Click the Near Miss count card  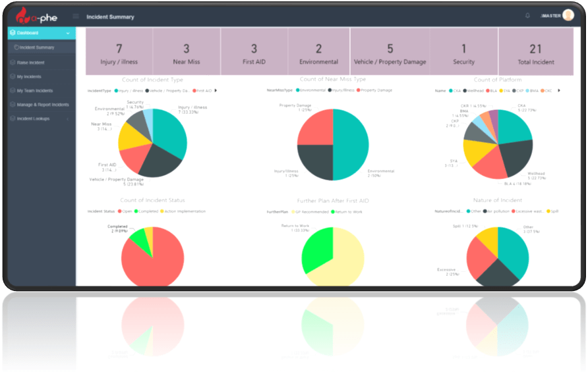click(187, 51)
